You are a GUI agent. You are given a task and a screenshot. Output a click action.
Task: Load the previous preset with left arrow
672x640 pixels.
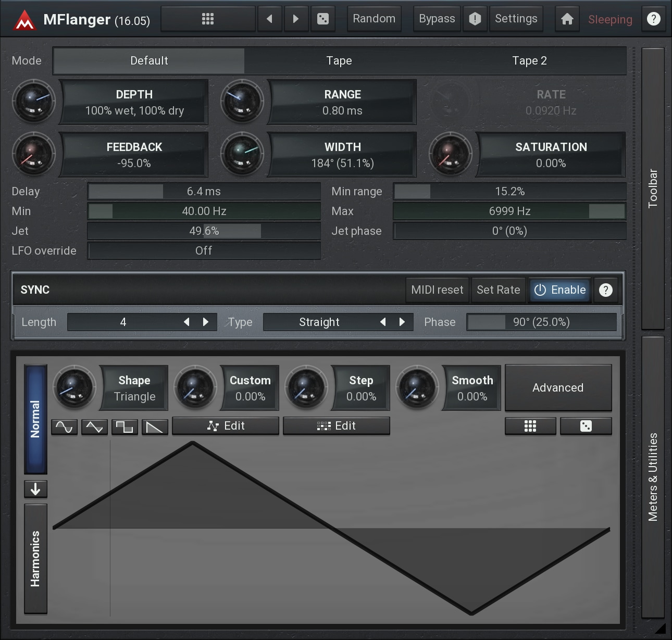(x=269, y=19)
